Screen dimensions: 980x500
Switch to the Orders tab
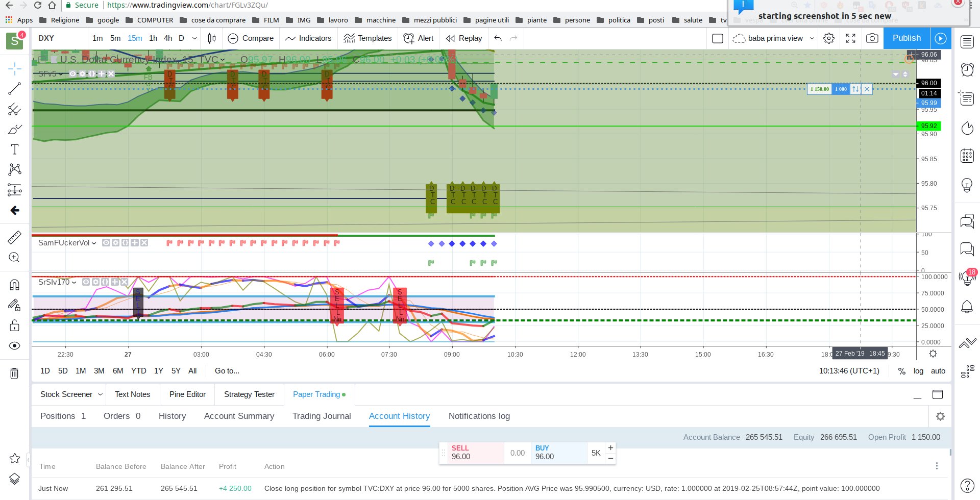point(122,416)
